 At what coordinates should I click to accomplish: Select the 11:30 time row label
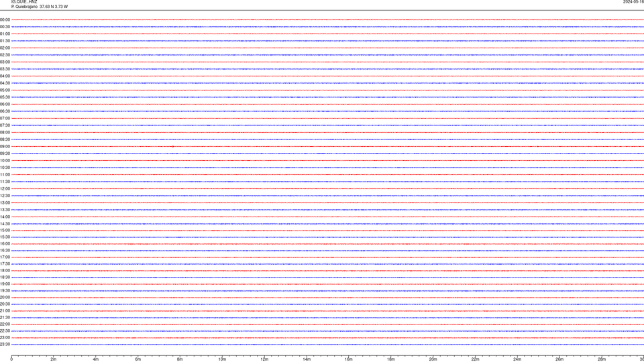pyautogui.click(x=5, y=182)
